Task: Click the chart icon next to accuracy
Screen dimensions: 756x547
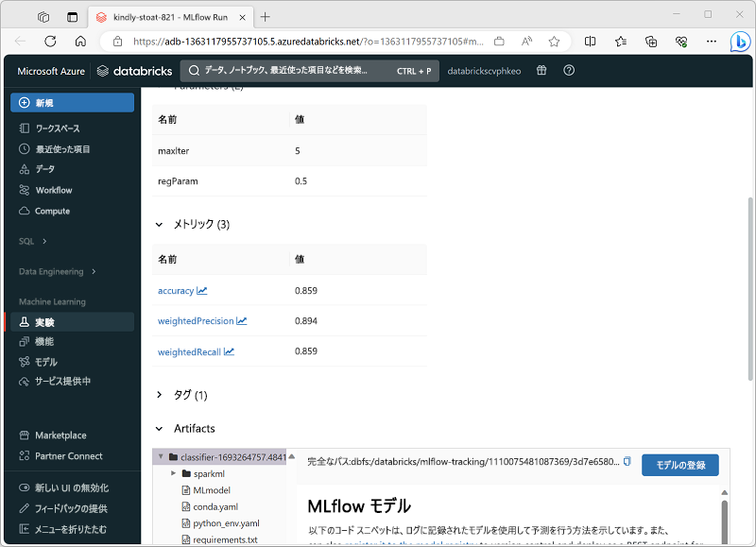Action: [x=203, y=290]
